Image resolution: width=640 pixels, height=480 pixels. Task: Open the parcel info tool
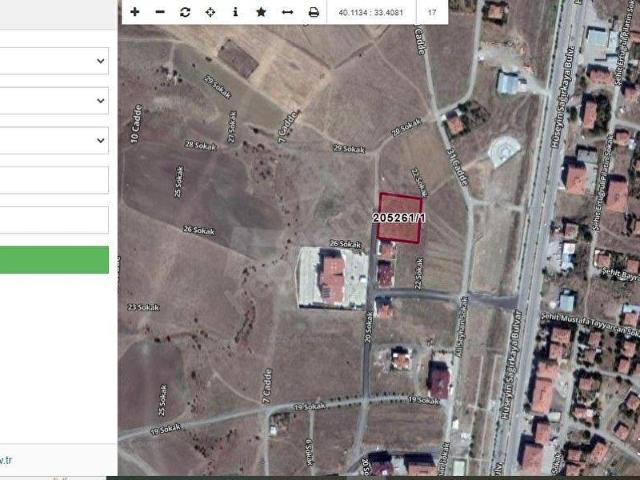coord(235,12)
